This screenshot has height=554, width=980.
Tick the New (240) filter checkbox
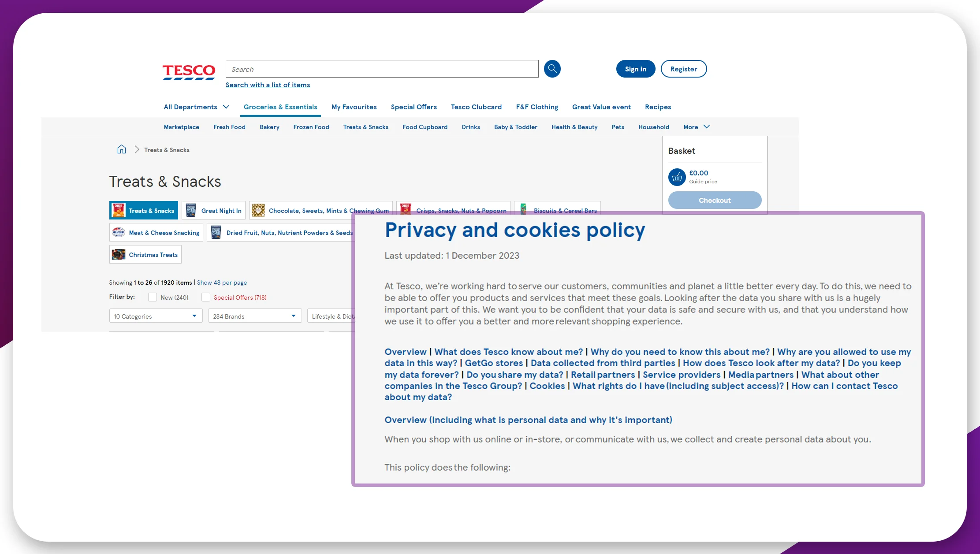coord(153,297)
